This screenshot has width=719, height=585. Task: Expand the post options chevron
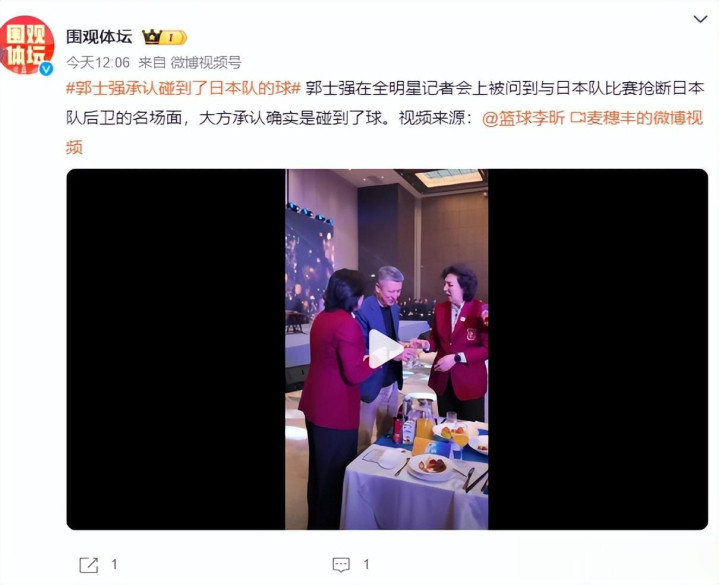(700, 19)
